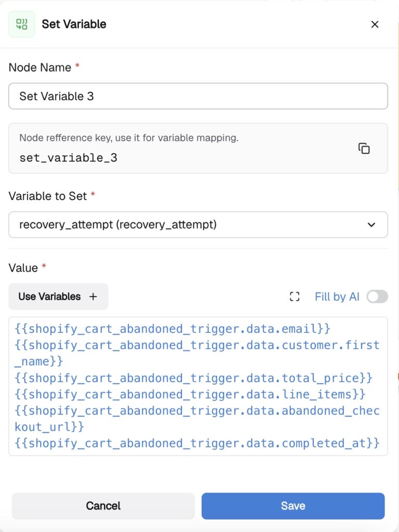
Task: Click the data.line_items variable line
Action: [x=190, y=394]
